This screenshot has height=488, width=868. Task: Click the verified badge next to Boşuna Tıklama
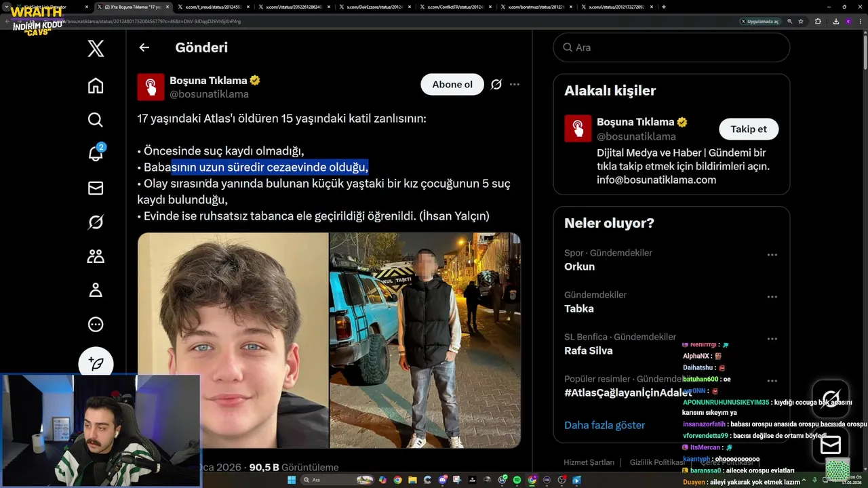(255, 80)
